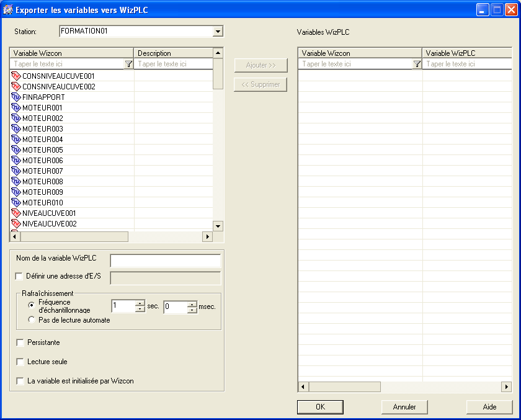The image size is (521, 420).
Task: Click the NIVEAUCUVE002 variable icon
Action: click(x=16, y=223)
